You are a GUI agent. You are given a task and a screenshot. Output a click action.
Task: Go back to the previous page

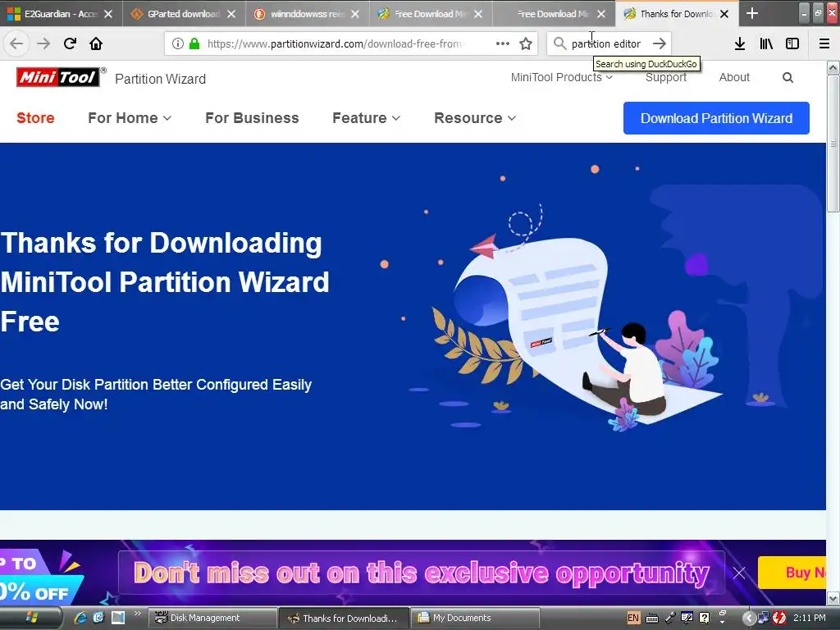16,43
